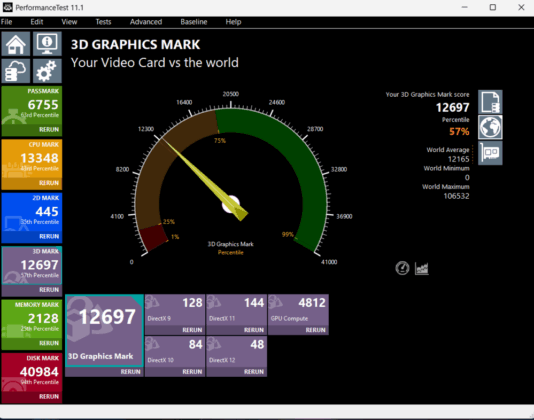The width and height of the screenshot is (534, 420).
Task: Click the World Minimum 0 value
Action: click(467, 177)
